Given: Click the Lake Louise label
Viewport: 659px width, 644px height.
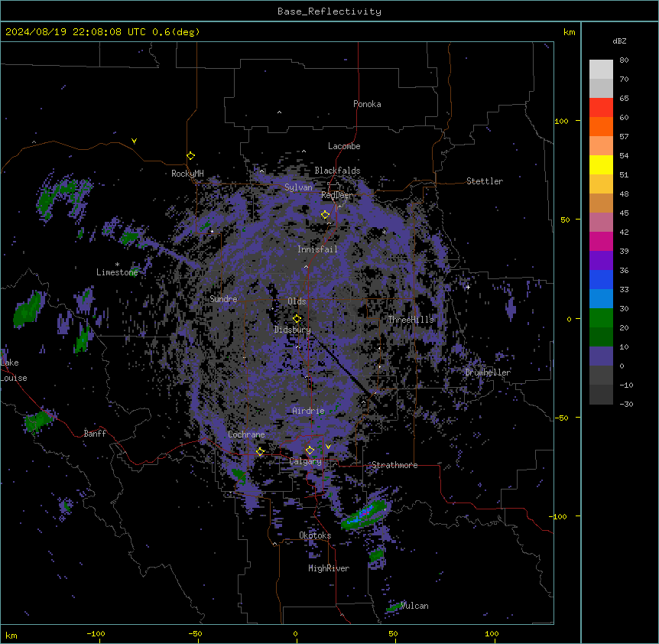Looking at the screenshot, I should [14, 370].
